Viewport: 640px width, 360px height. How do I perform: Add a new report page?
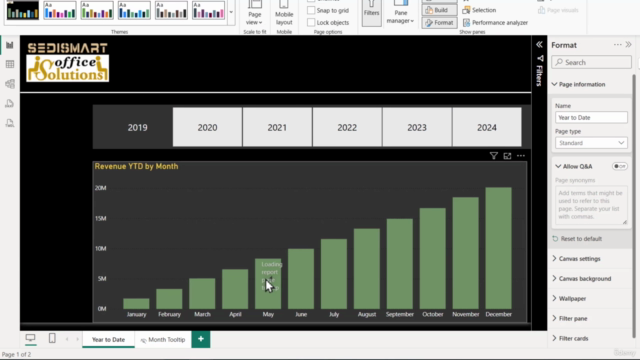(201, 339)
